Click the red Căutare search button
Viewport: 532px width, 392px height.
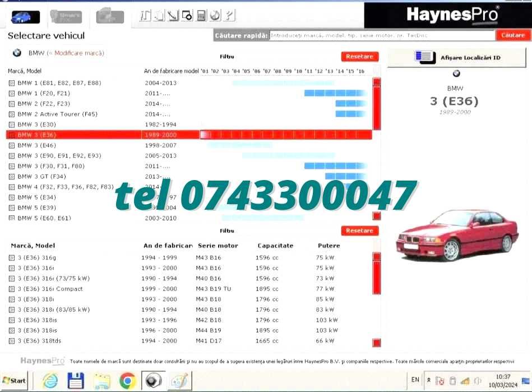pyautogui.click(x=513, y=35)
